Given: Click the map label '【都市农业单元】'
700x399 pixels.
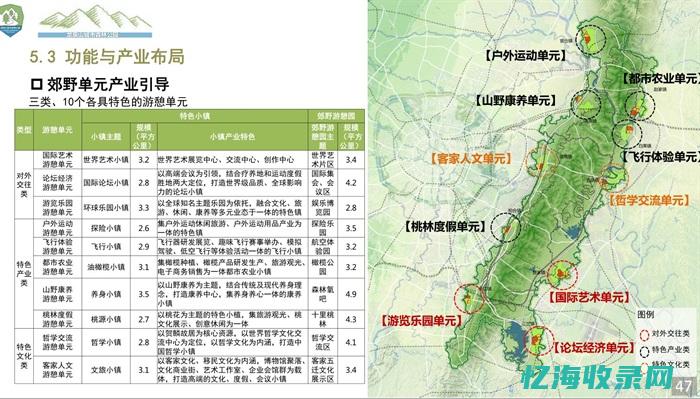Looking at the screenshot, I should 661,79.
